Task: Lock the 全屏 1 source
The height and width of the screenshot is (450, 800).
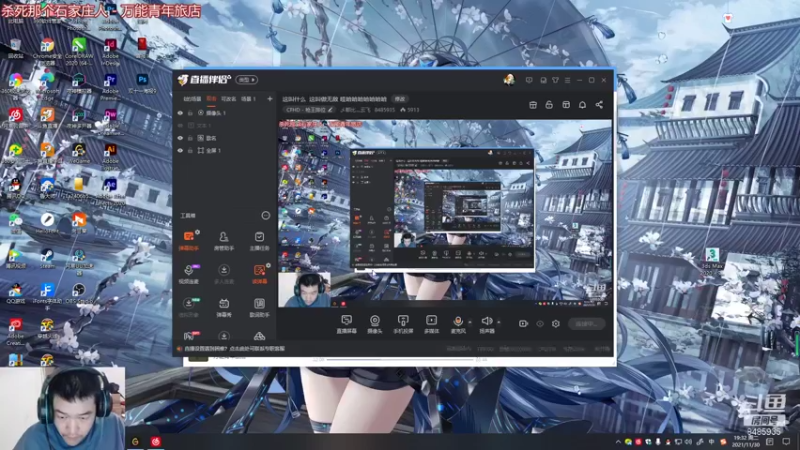Action: (x=190, y=151)
